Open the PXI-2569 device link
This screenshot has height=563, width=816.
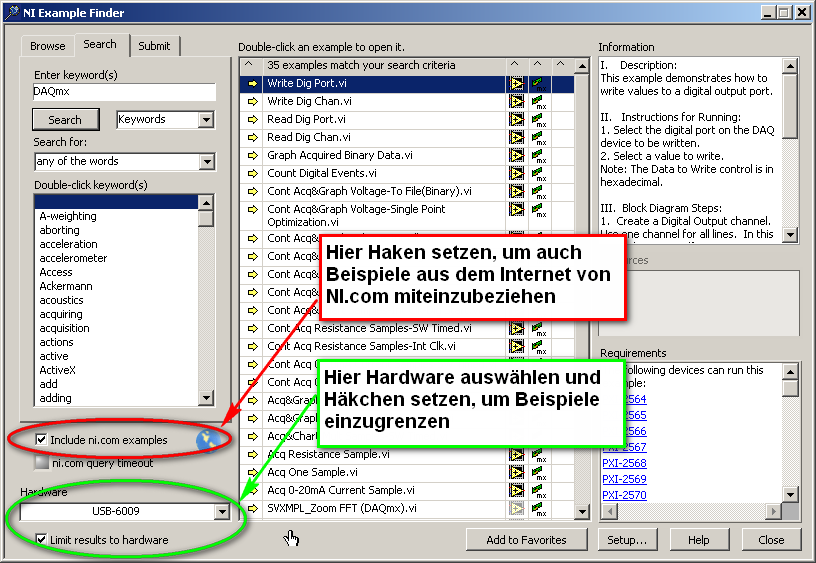pos(624,479)
